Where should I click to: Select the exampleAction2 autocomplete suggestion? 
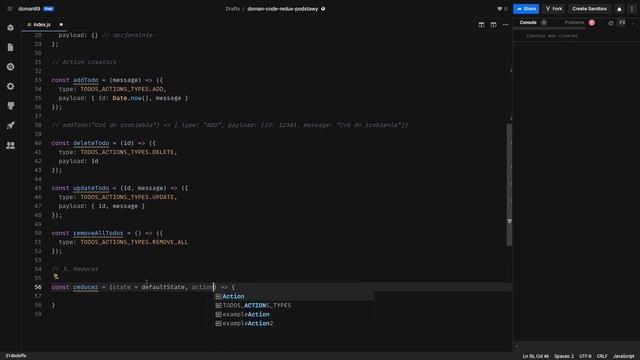[294, 323]
